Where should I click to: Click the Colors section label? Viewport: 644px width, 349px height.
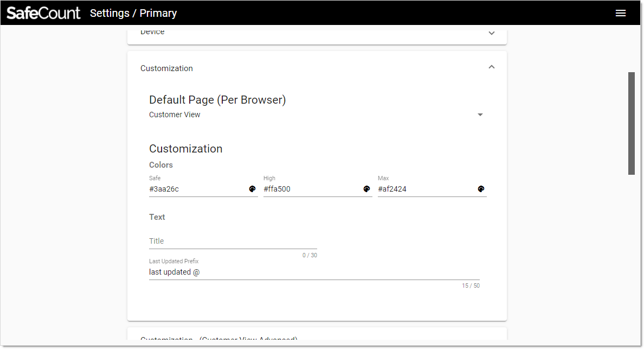click(x=160, y=165)
